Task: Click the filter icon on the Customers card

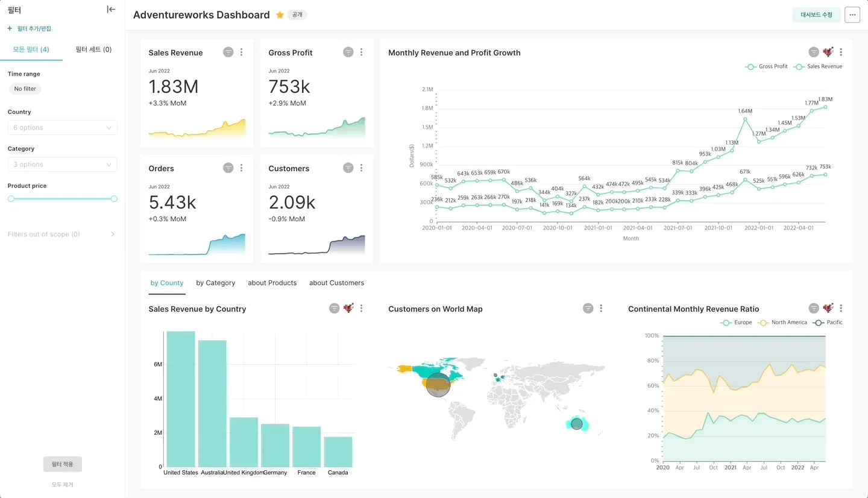Action: pyautogui.click(x=348, y=168)
